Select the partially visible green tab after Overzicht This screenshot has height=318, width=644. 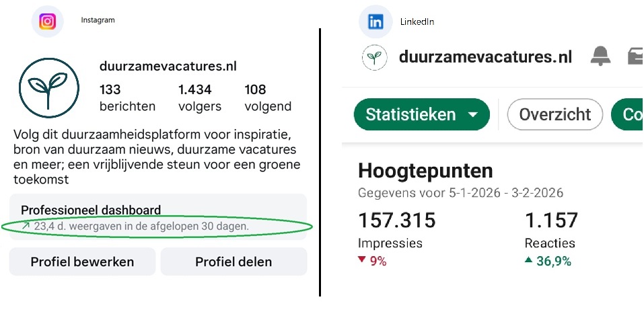(x=630, y=115)
